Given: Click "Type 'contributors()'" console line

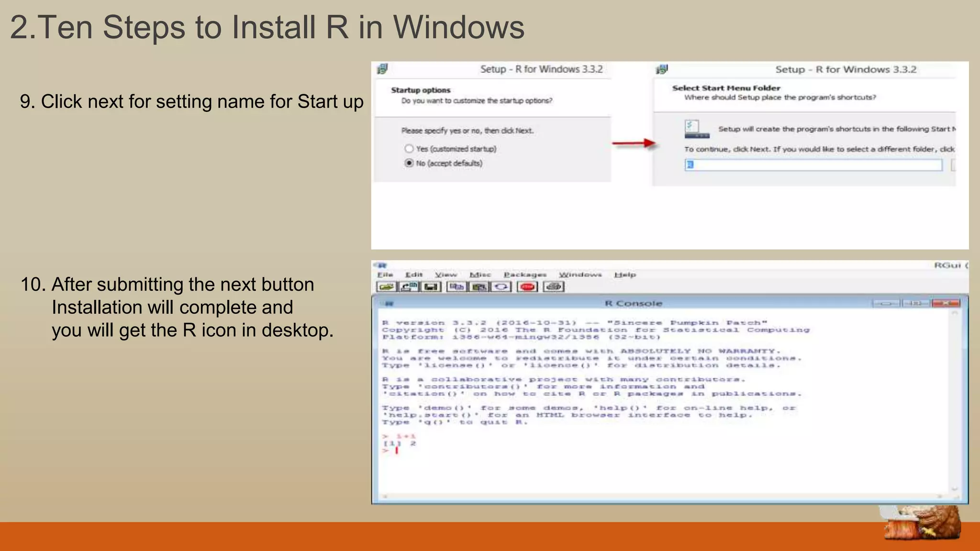Looking at the screenshot, I should coord(543,386).
